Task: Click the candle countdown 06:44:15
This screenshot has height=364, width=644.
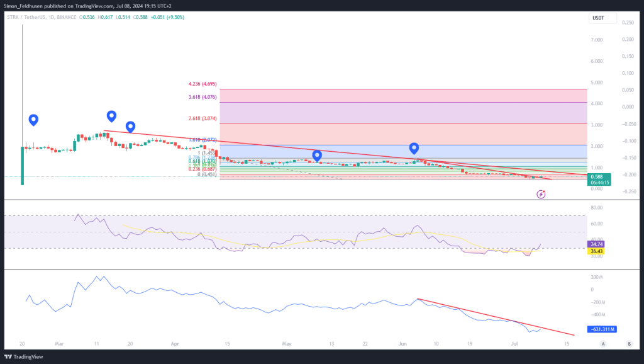Action: click(x=599, y=182)
